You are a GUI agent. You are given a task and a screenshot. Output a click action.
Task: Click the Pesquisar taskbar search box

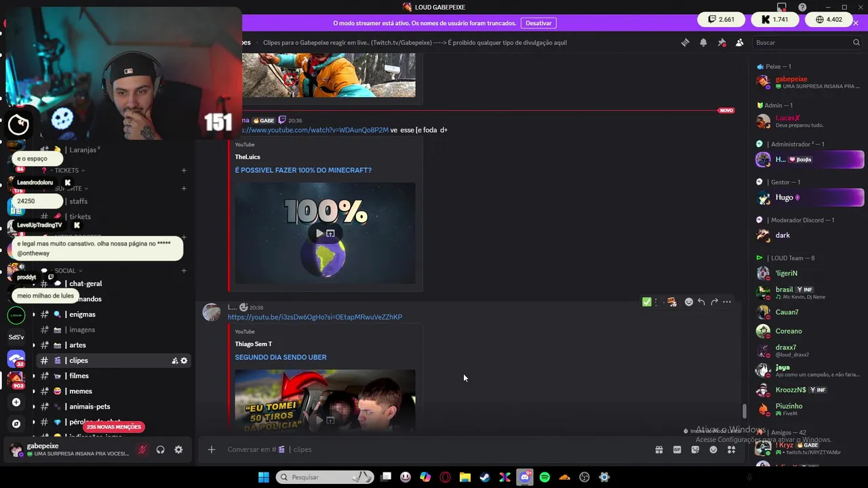325,477
